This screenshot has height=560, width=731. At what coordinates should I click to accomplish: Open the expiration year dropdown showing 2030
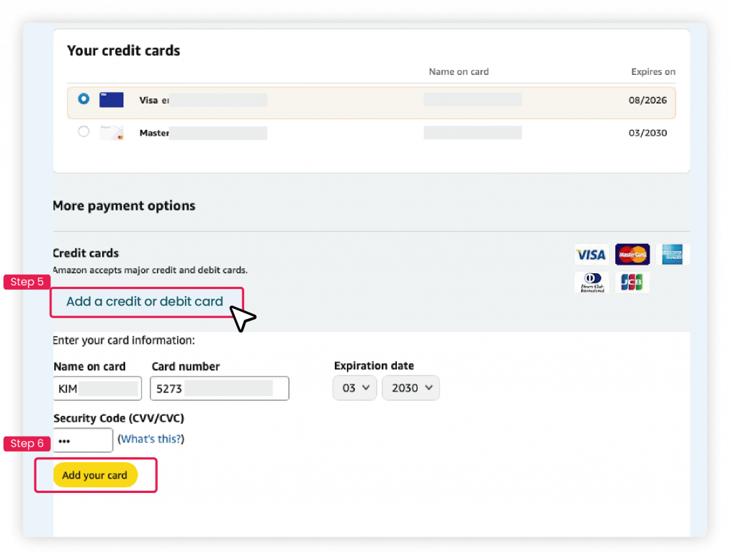[410, 387]
